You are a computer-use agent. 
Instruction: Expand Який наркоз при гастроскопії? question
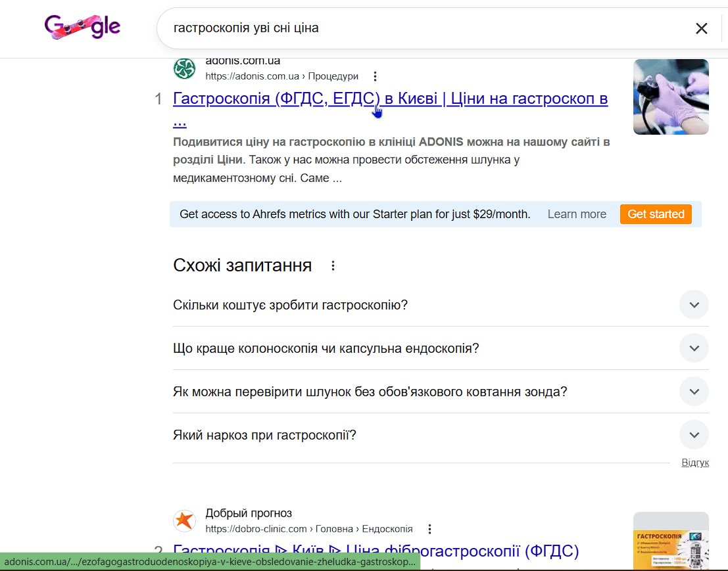(694, 434)
